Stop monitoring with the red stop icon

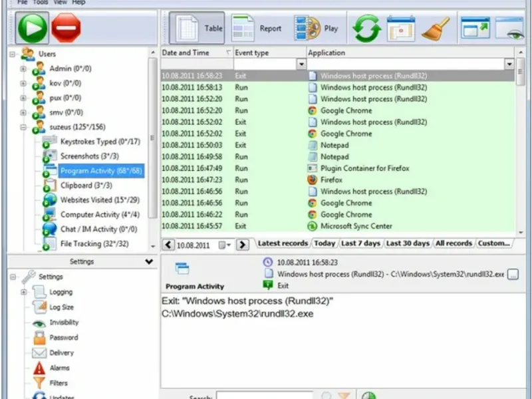click(x=66, y=28)
